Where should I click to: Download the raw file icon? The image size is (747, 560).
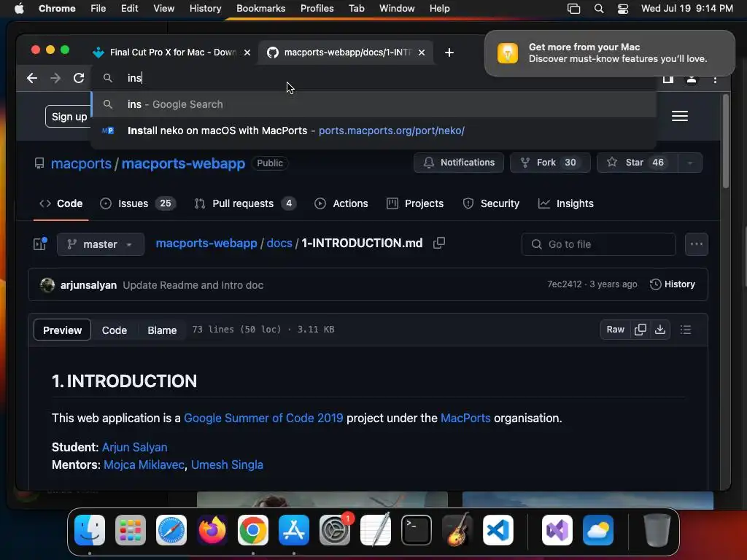(659, 330)
